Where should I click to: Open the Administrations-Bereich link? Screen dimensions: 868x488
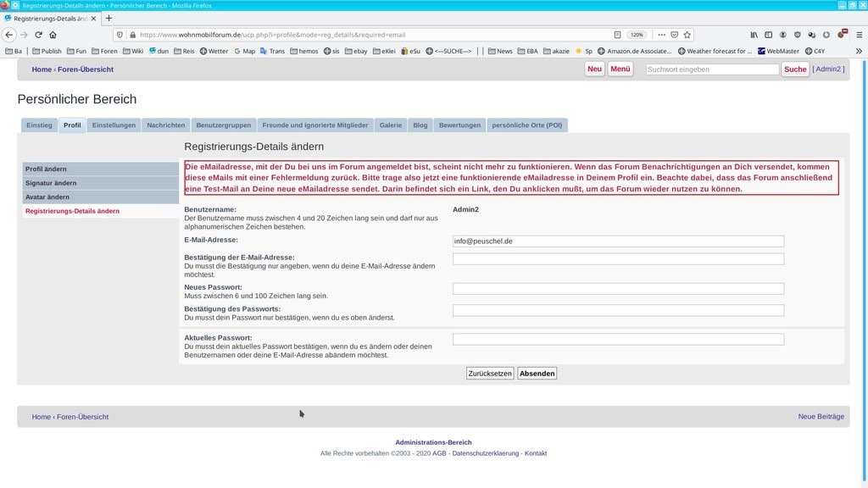coord(433,442)
